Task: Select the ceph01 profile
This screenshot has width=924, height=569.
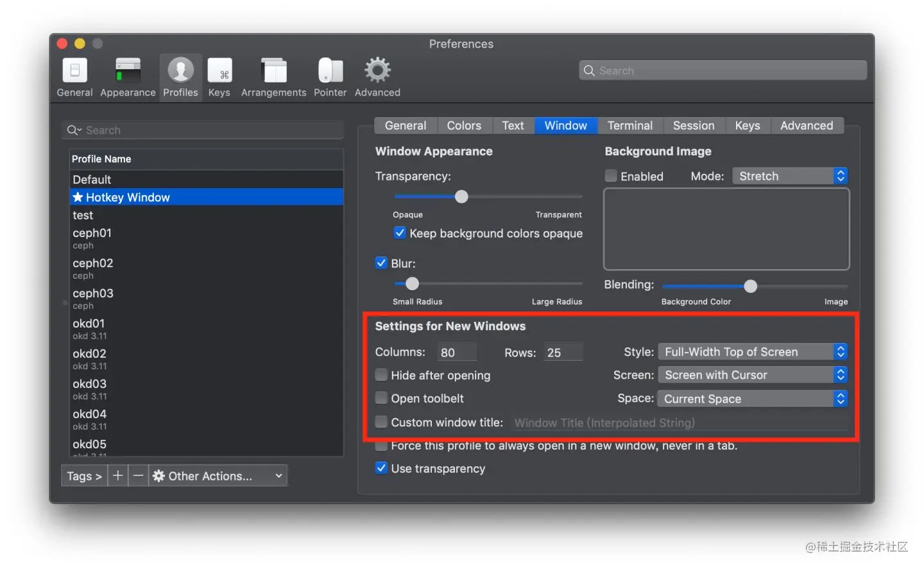Action: pos(206,238)
